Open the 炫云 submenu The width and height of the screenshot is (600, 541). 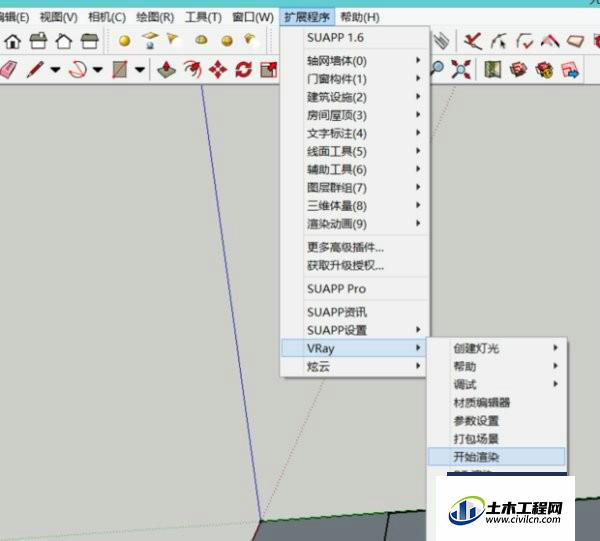tap(354, 367)
